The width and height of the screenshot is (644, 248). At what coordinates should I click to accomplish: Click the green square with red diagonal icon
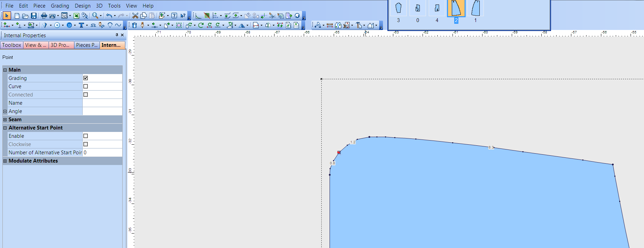pos(207,15)
